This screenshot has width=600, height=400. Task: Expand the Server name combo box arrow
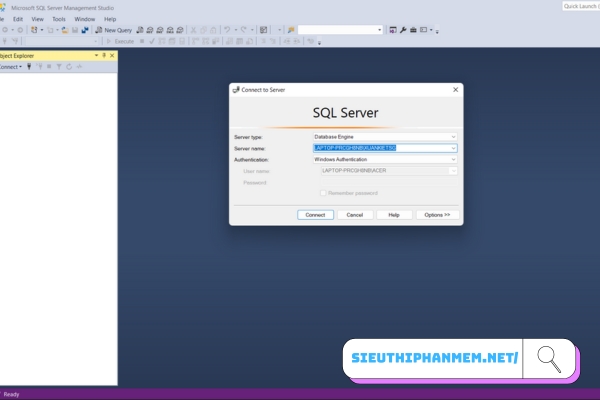(453, 148)
